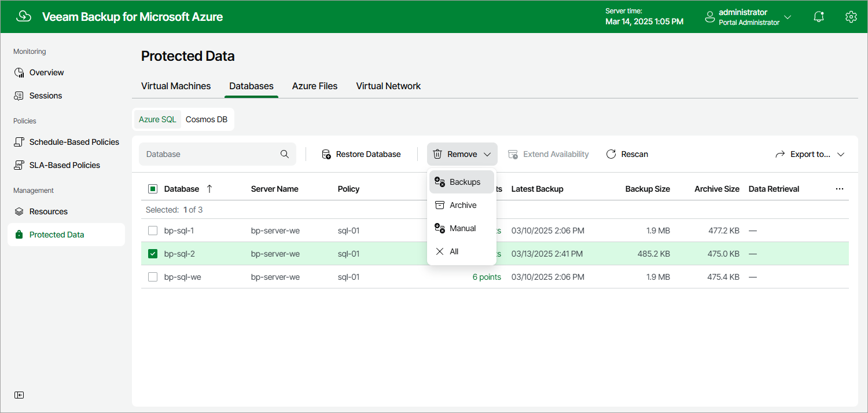Switch to the Databases tab
868x413 pixels.
pos(251,86)
